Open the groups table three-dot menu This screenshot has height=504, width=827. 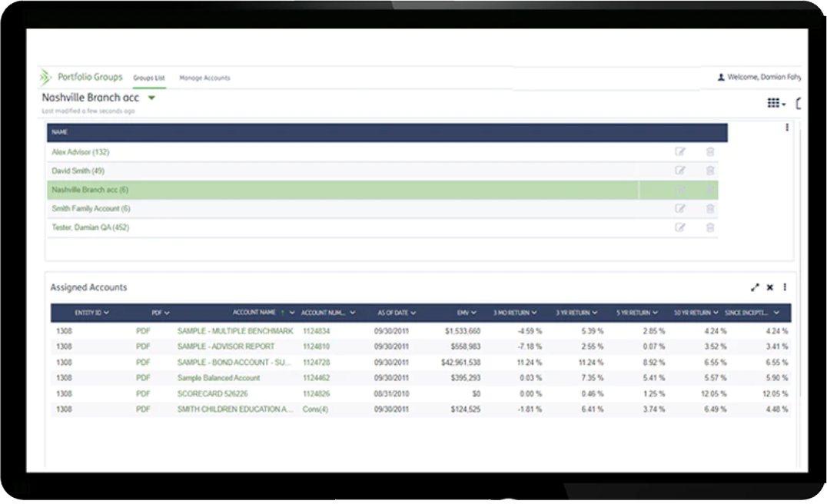[x=785, y=128]
